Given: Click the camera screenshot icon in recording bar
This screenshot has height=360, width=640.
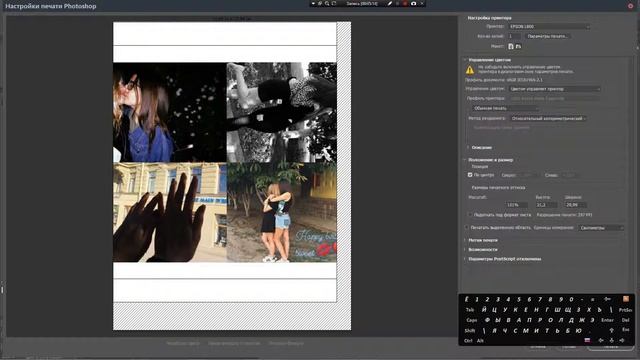Looking at the screenshot, I should pyautogui.click(x=413, y=3).
